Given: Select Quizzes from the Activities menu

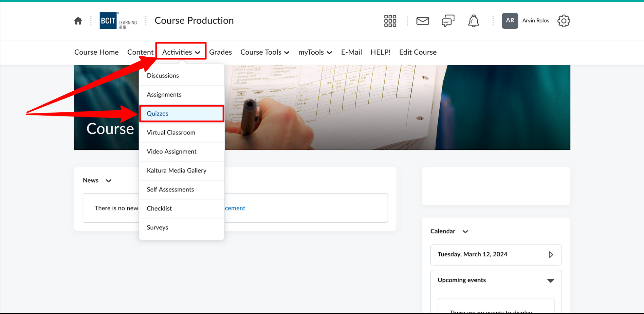Looking at the screenshot, I should 158,114.
